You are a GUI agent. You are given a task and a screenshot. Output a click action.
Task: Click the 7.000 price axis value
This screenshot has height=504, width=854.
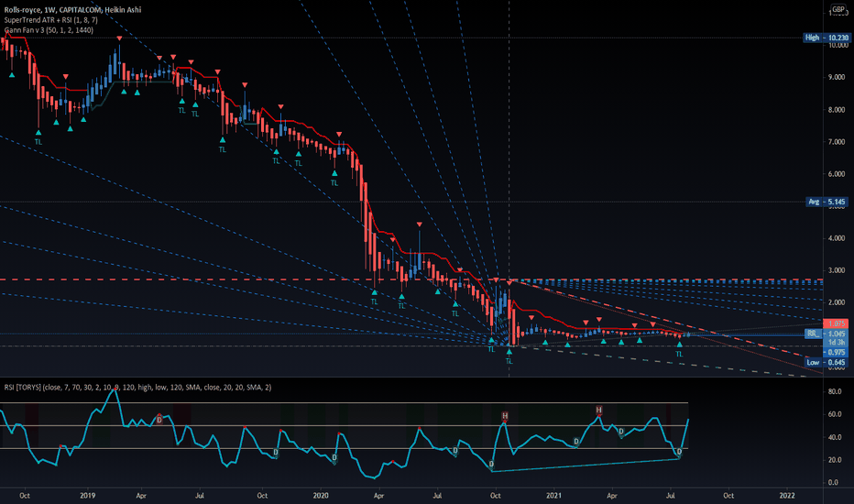tap(837, 142)
